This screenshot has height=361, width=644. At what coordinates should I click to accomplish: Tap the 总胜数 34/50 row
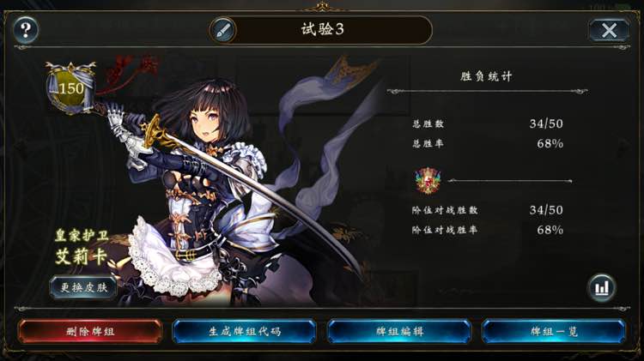tap(488, 123)
